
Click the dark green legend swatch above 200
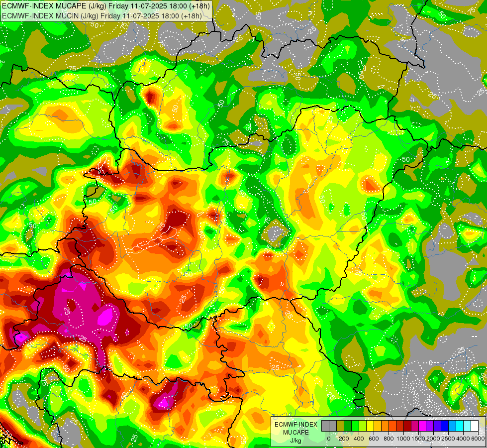[348, 426]
